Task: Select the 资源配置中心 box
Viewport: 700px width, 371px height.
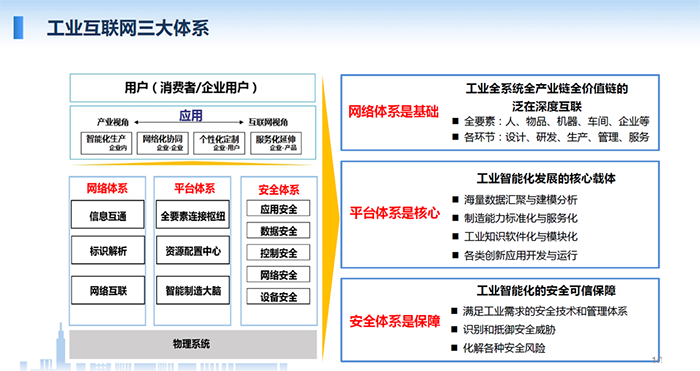Action: tap(193, 250)
